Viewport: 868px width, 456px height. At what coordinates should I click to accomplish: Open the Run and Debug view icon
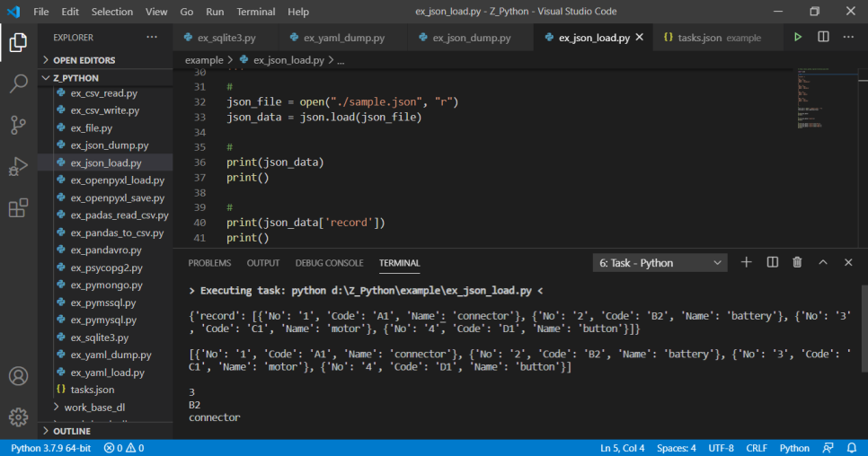pos(18,166)
